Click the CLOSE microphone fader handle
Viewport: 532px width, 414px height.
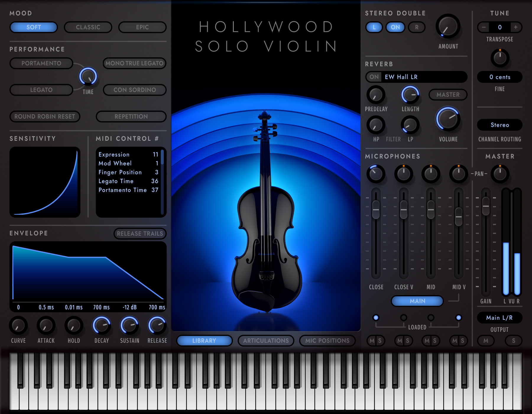click(x=376, y=210)
